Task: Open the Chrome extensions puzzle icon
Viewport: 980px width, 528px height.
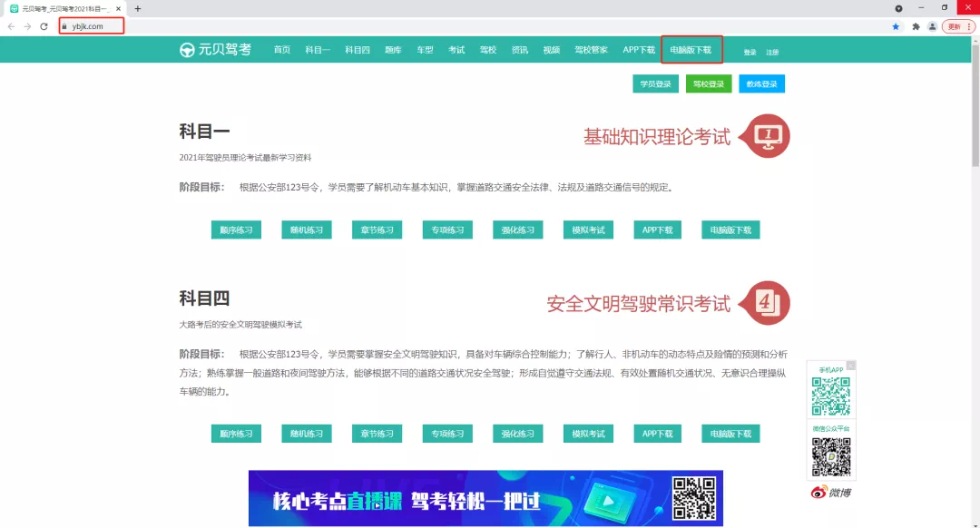Action: [x=916, y=26]
